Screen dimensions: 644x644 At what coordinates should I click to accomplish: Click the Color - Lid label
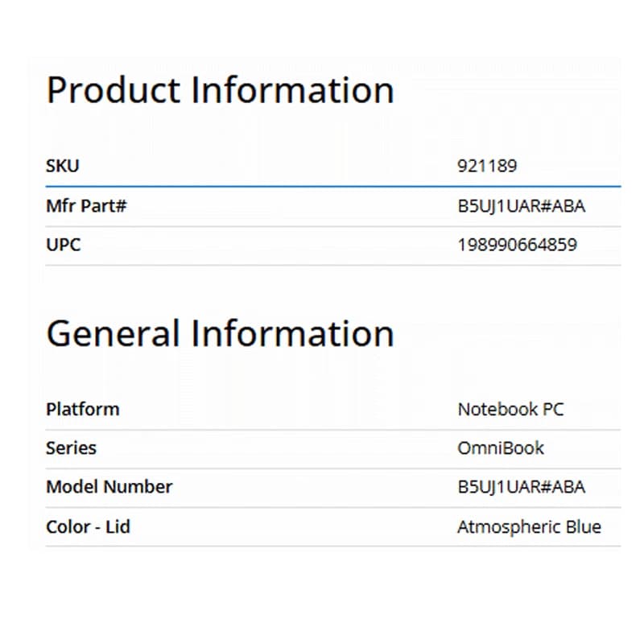pos(88,526)
